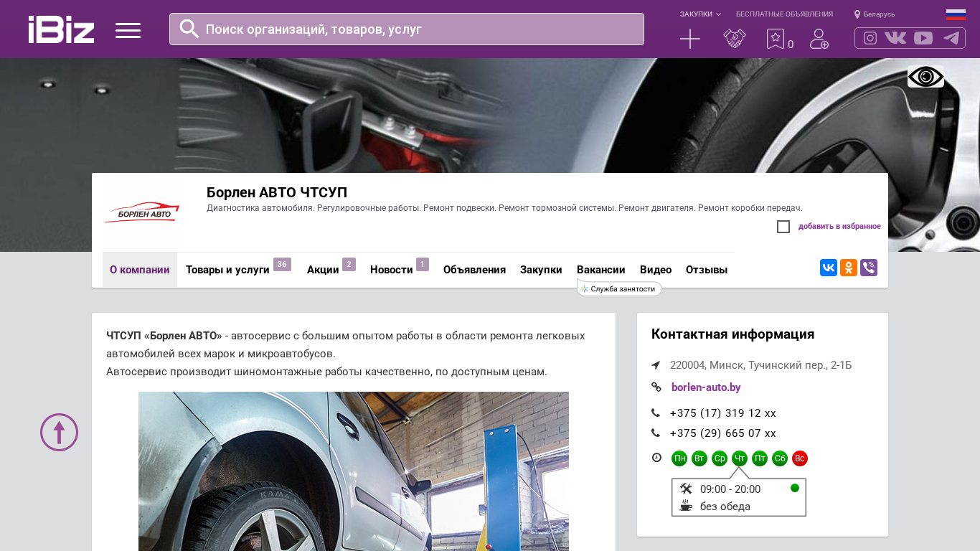Open the iBiz home logo
The height and width of the screenshot is (551, 980).
(61, 29)
